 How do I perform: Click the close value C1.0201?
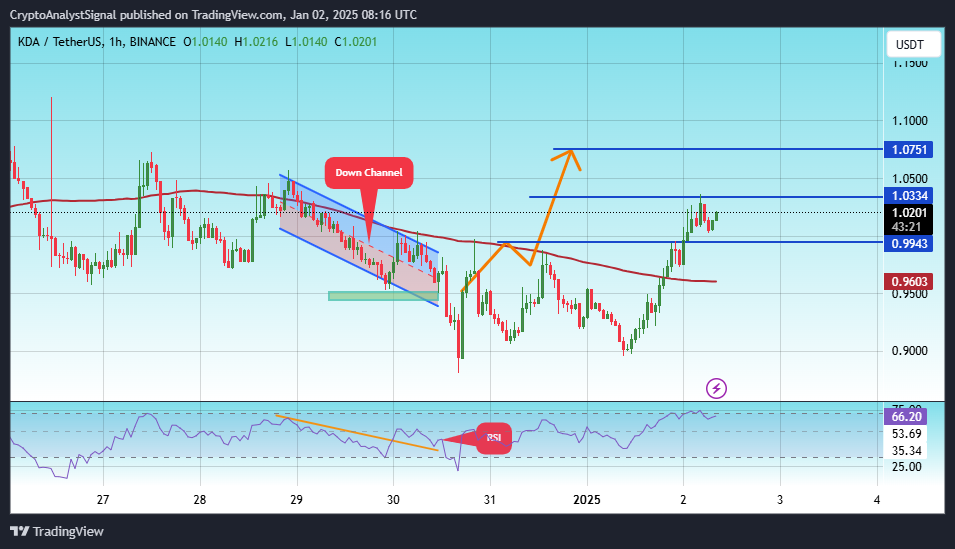[356, 42]
